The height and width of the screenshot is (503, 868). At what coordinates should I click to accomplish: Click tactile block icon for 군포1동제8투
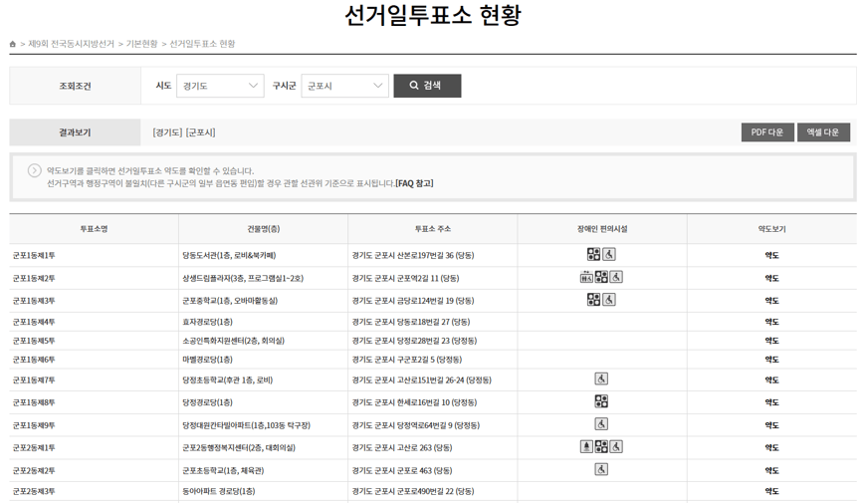point(601,401)
